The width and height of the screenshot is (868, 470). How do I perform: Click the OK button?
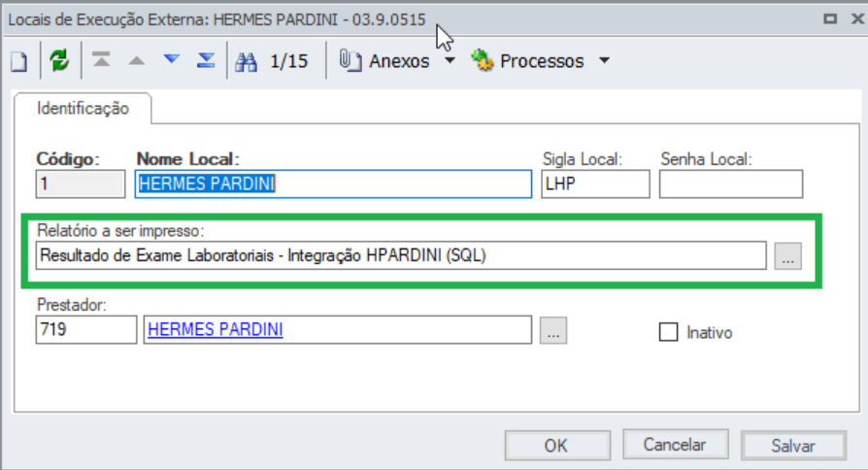pos(557,446)
